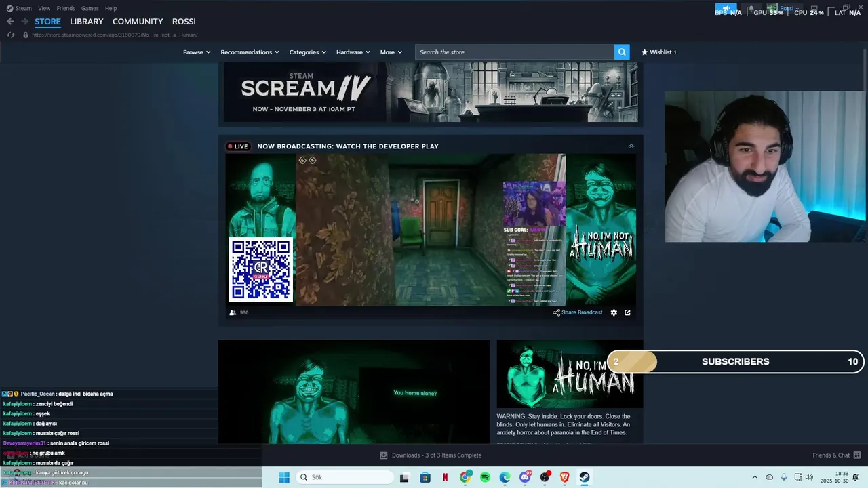Screen dimensions: 868x488
Task: Open Windows notification bell in tray
Action: (856, 477)
